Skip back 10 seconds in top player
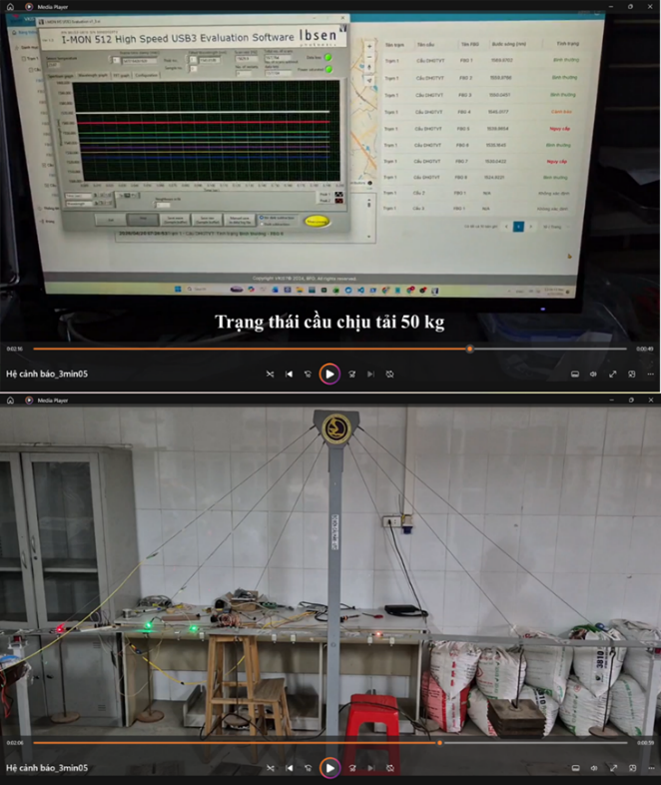 click(x=307, y=374)
